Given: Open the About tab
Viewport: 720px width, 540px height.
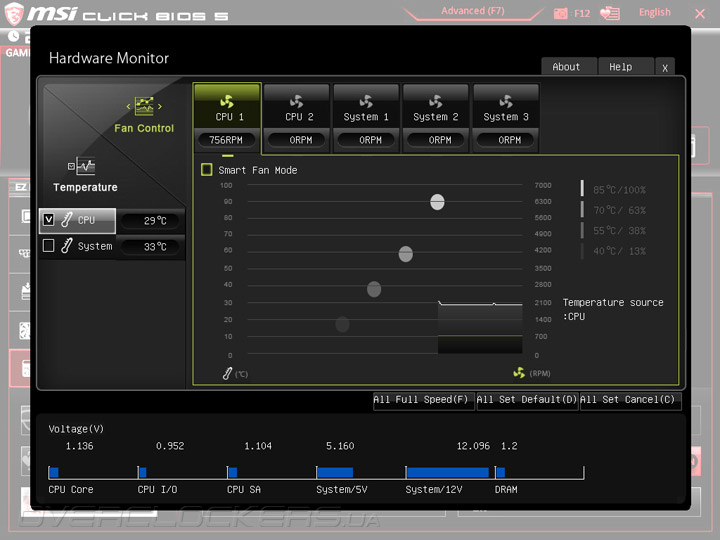Looking at the screenshot, I should (568, 67).
